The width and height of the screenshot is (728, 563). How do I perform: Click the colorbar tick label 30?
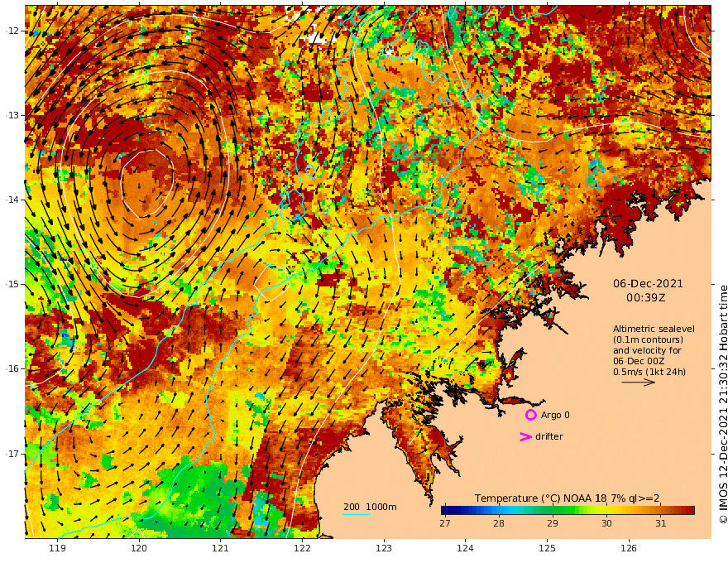[606, 523]
